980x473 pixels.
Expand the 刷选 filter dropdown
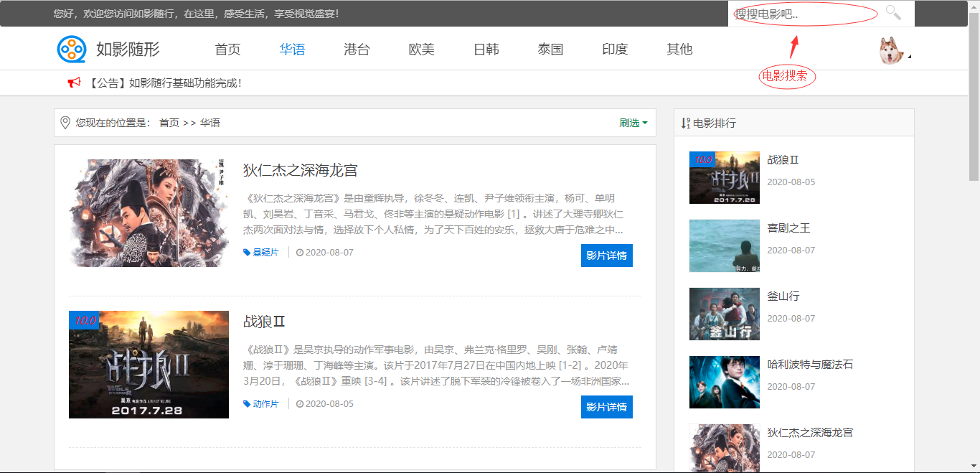click(633, 123)
